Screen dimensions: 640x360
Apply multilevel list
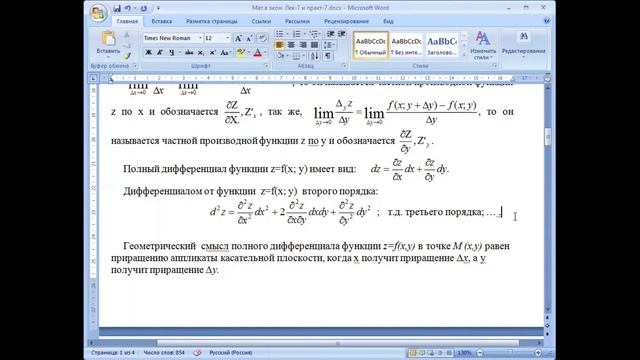pos(314,34)
